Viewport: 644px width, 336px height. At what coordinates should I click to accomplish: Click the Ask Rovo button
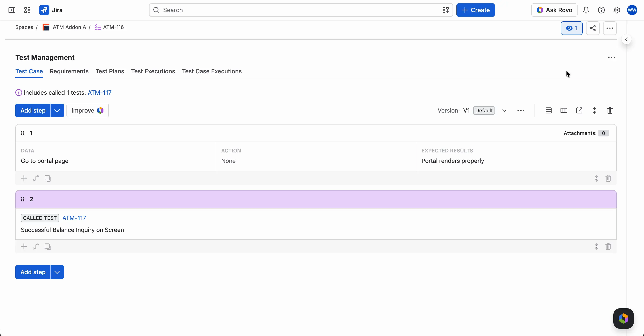(x=554, y=10)
